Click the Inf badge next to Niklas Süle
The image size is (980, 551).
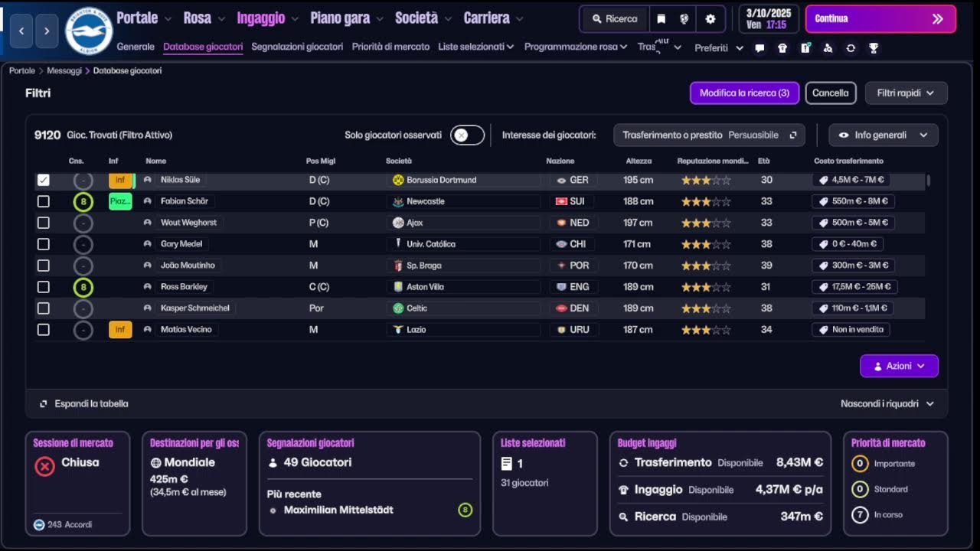click(x=120, y=181)
